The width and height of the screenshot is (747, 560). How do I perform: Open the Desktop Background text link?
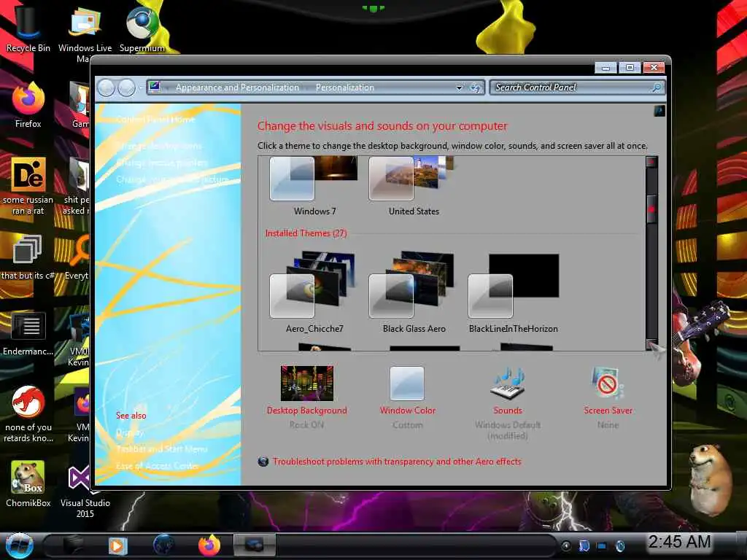[x=307, y=411]
